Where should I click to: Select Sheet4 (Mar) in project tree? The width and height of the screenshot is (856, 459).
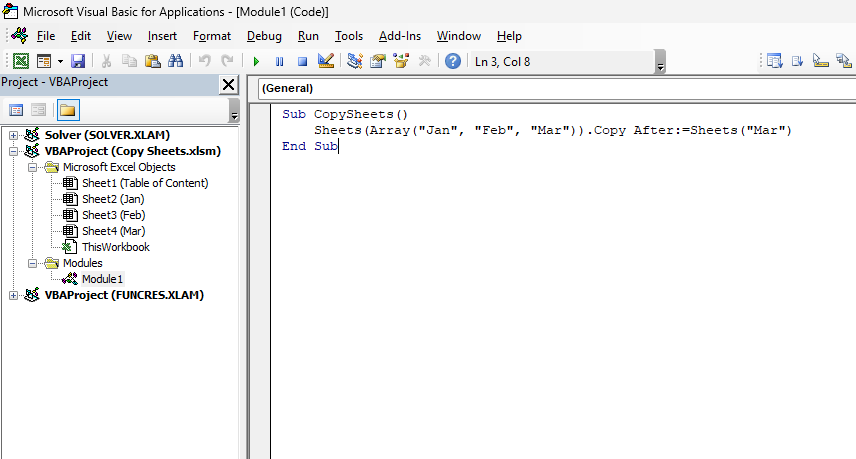coord(114,231)
